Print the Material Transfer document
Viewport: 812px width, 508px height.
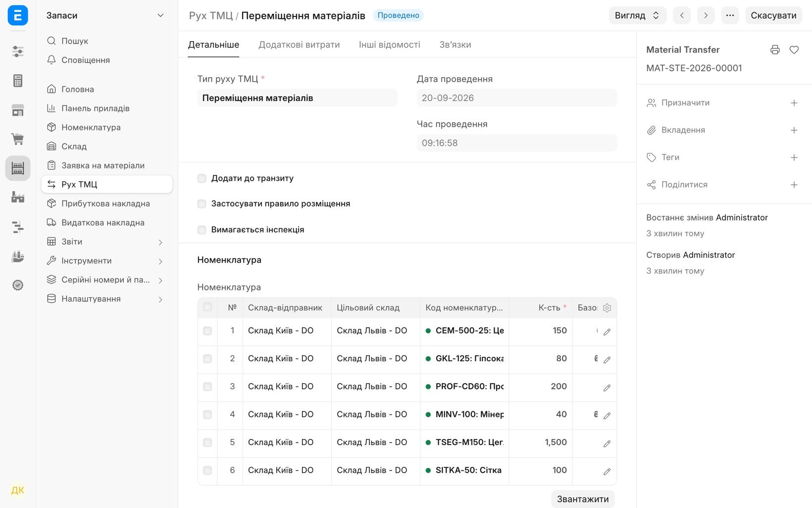pyautogui.click(x=775, y=50)
